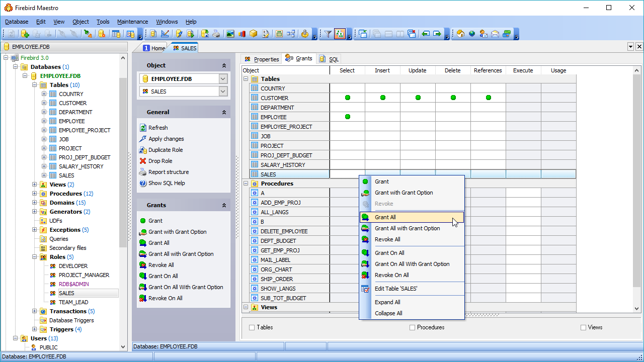Click the Refresh icon in General panel
The height and width of the screenshot is (362, 644).
pyautogui.click(x=143, y=128)
